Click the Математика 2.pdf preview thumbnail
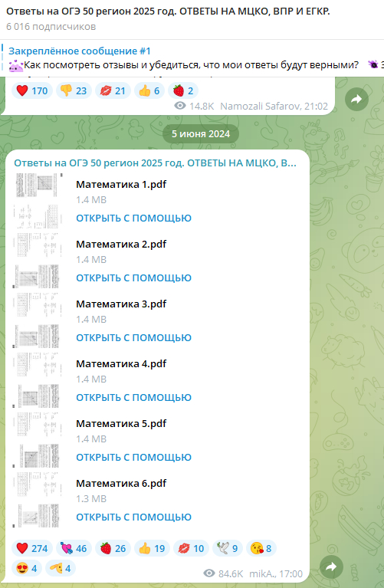This screenshot has width=384, height=588. click(38, 261)
